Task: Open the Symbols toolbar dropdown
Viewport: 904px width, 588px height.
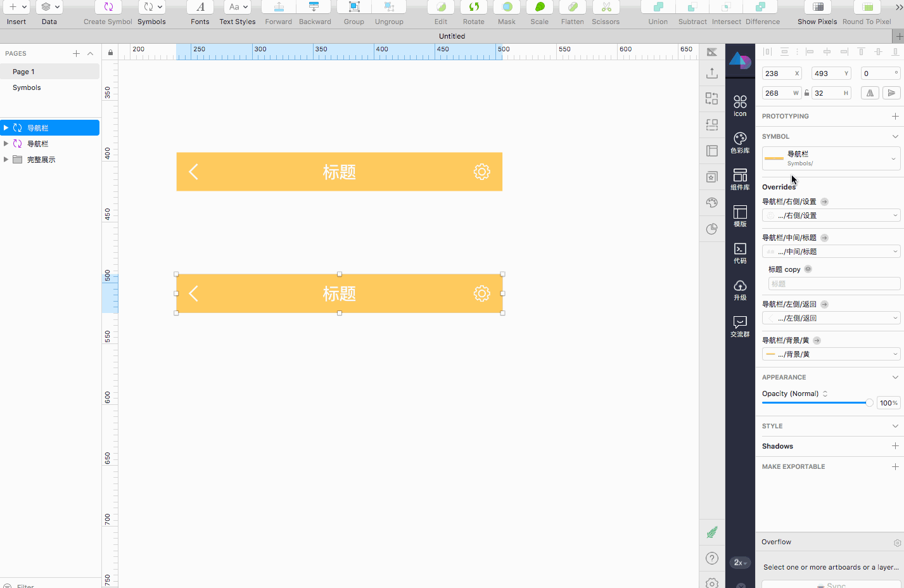Action: pos(152,7)
